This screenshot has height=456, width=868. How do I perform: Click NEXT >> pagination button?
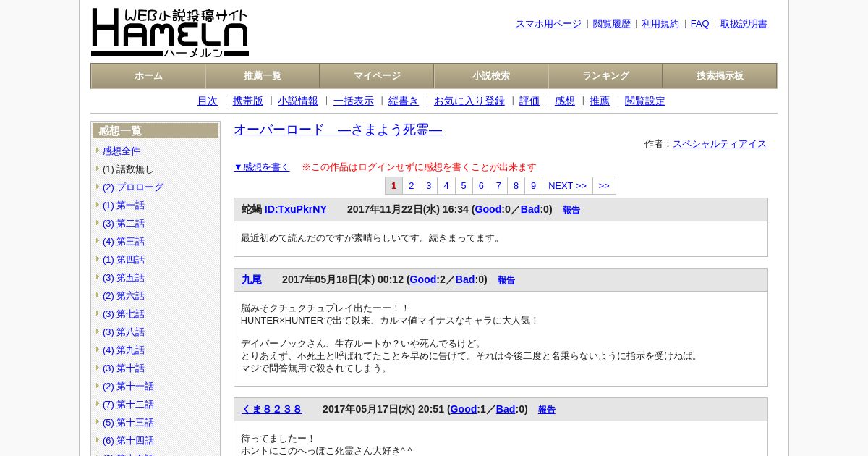click(x=567, y=186)
